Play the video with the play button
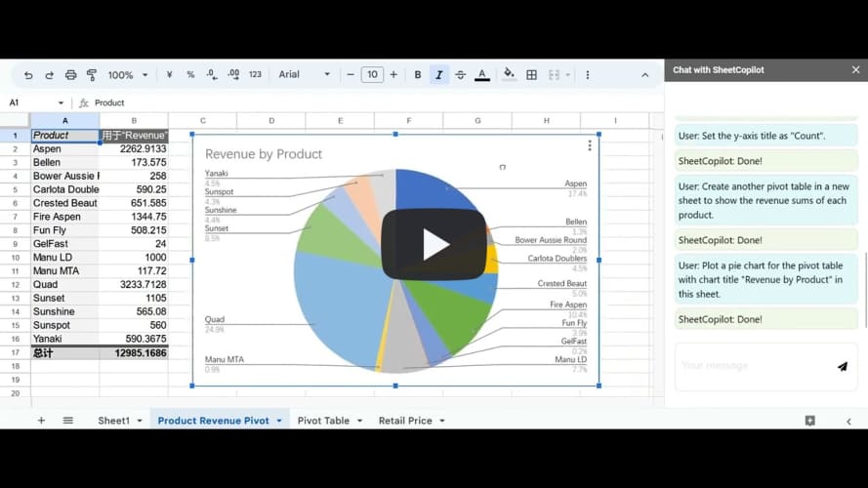This screenshot has width=868, height=488. click(434, 245)
